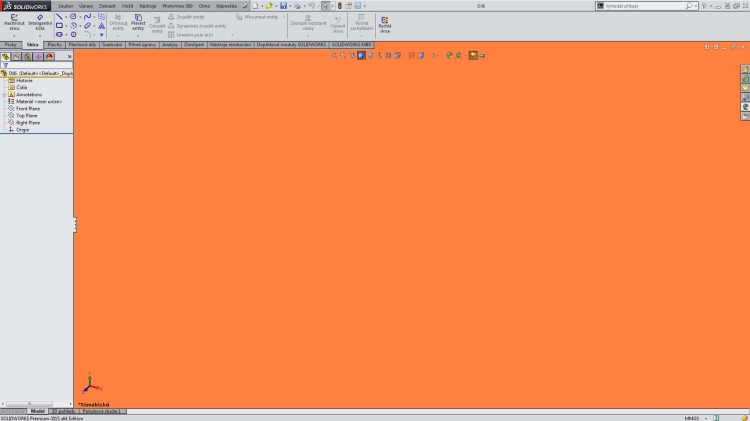Switch to the Nástroje renderování tab
Viewport: 750px width, 421px height.
click(230, 44)
